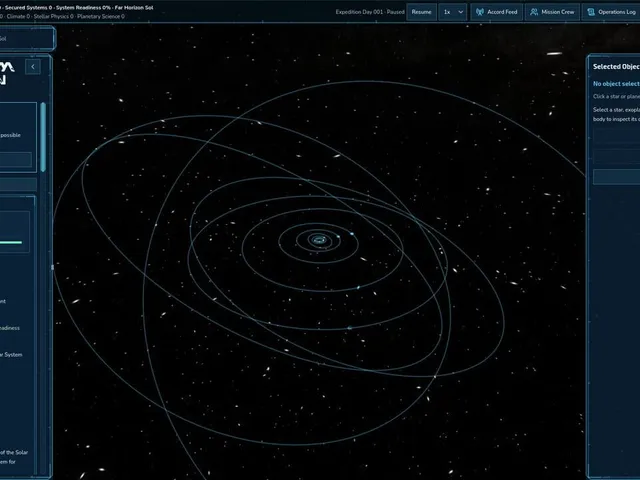Image resolution: width=640 pixels, height=480 pixels.
Task: Click the 'System Readiness 0%' header text
Action: [x=83, y=7]
